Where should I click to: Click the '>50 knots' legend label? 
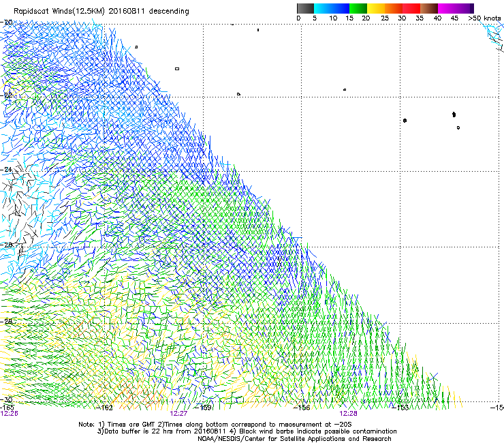(x=484, y=18)
